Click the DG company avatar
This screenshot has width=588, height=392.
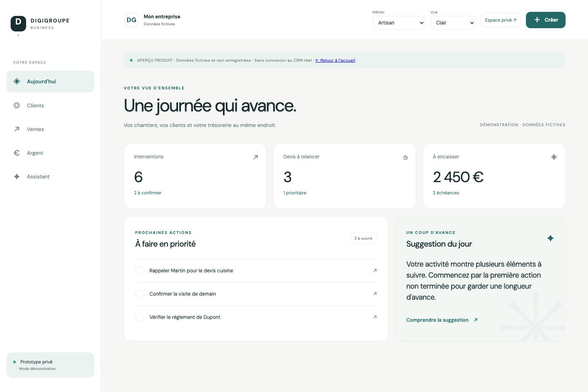[131, 20]
